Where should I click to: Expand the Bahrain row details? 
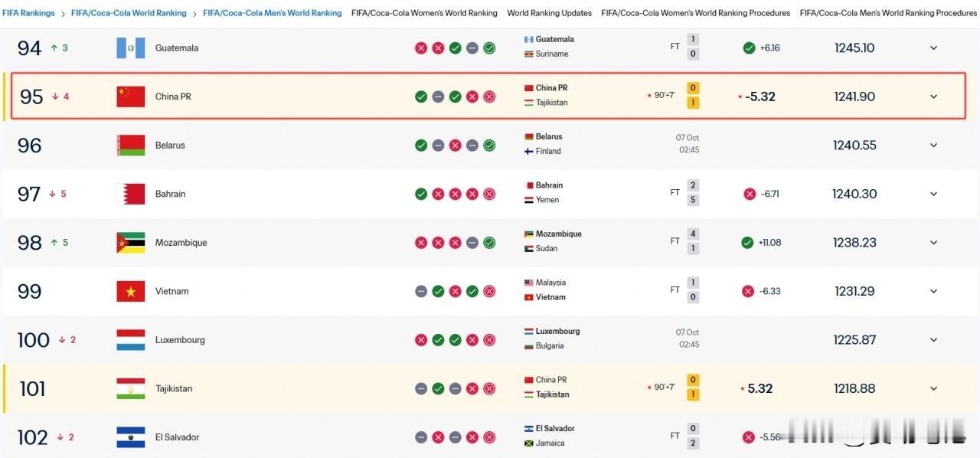933,194
